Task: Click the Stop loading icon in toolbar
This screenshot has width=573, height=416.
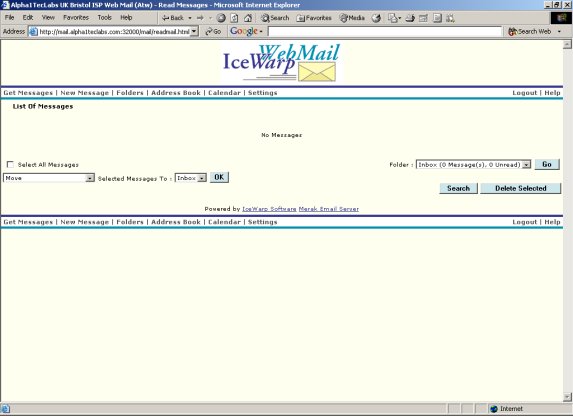Action: pos(221,18)
